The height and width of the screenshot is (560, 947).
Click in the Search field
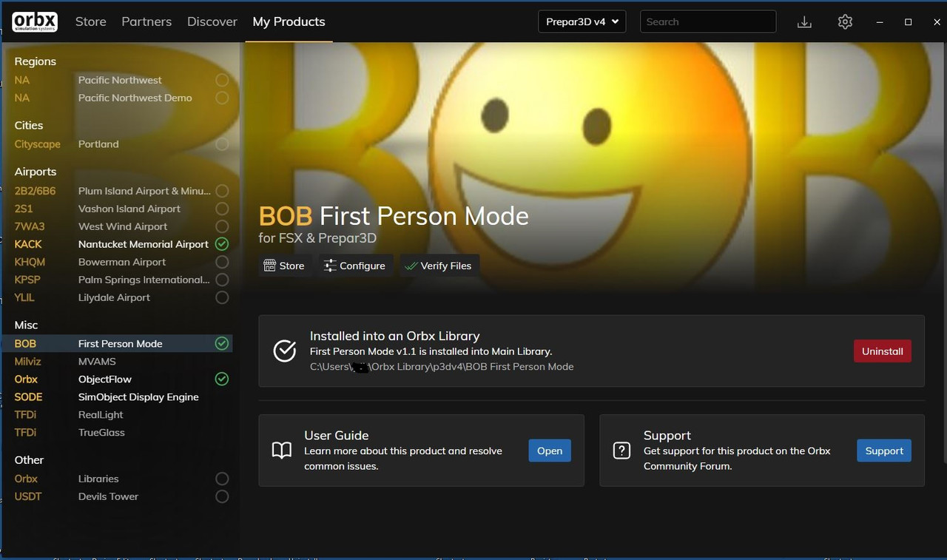[708, 21]
